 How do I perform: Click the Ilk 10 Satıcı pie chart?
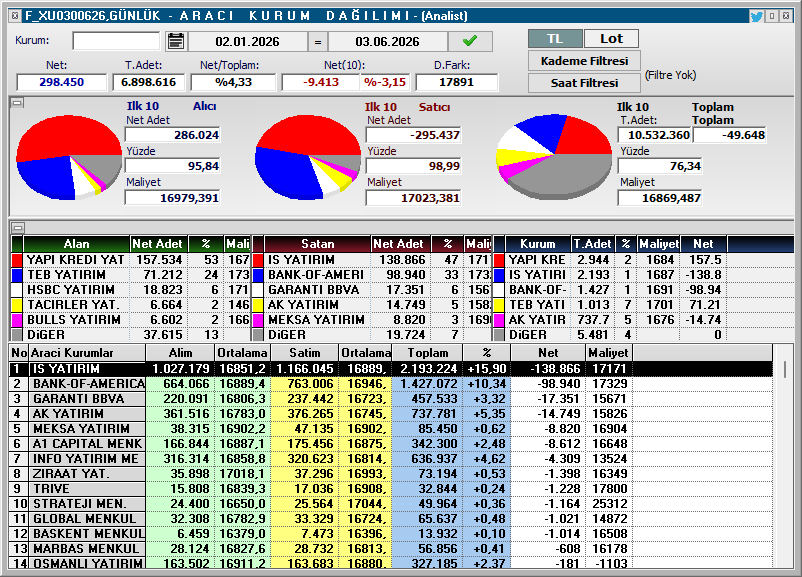tap(308, 158)
